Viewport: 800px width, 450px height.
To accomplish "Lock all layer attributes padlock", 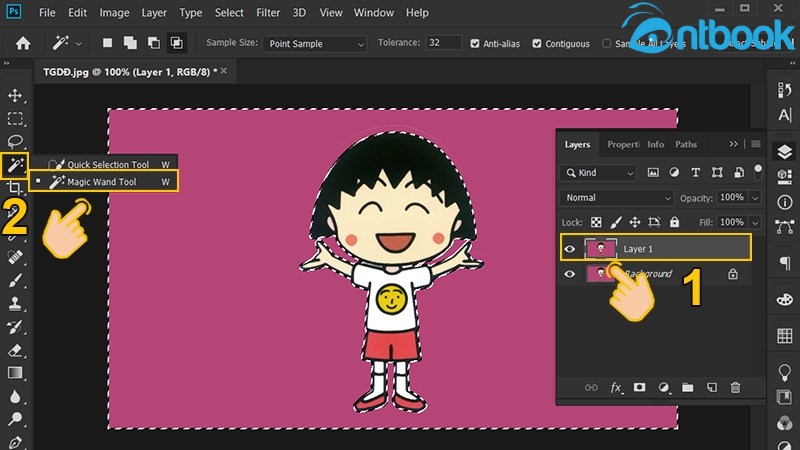I will [x=674, y=222].
